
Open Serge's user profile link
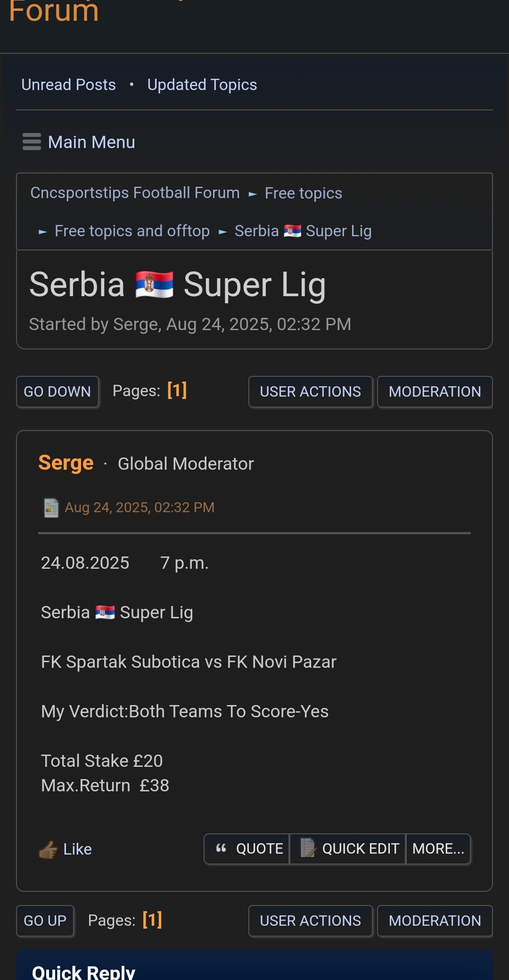[66, 463]
